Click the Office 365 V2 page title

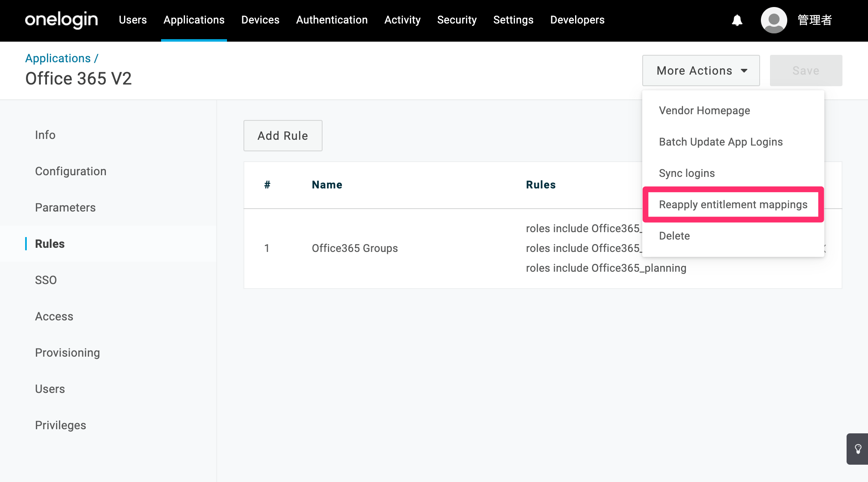(78, 78)
